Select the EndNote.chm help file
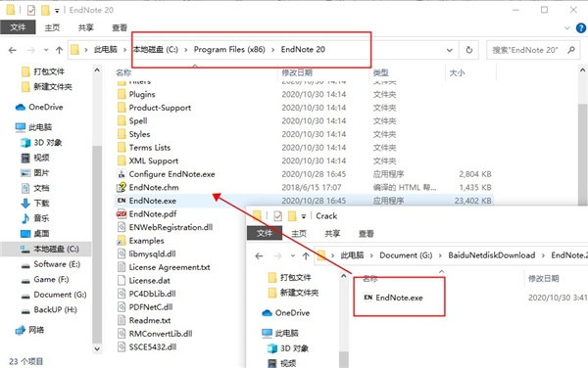The width and height of the screenshot is (588, 368). [154, 187]
